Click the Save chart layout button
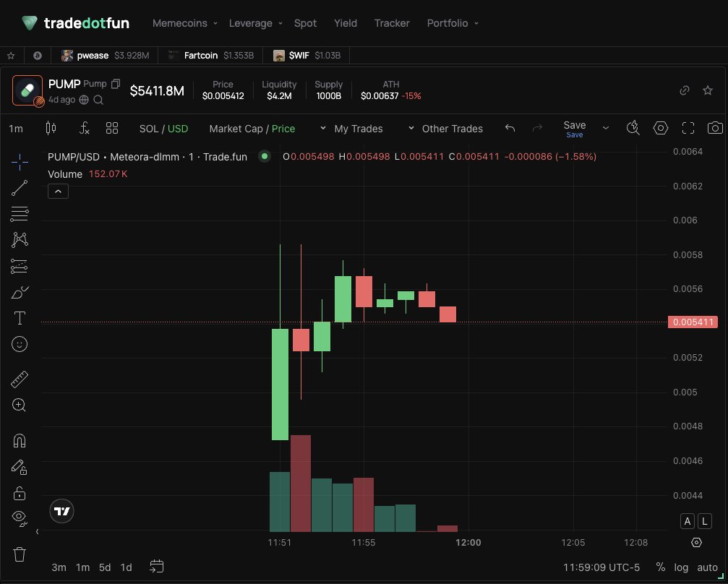 [574, 124]
